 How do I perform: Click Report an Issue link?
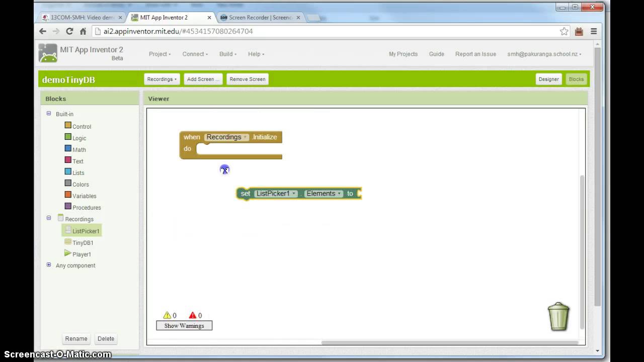475,54
